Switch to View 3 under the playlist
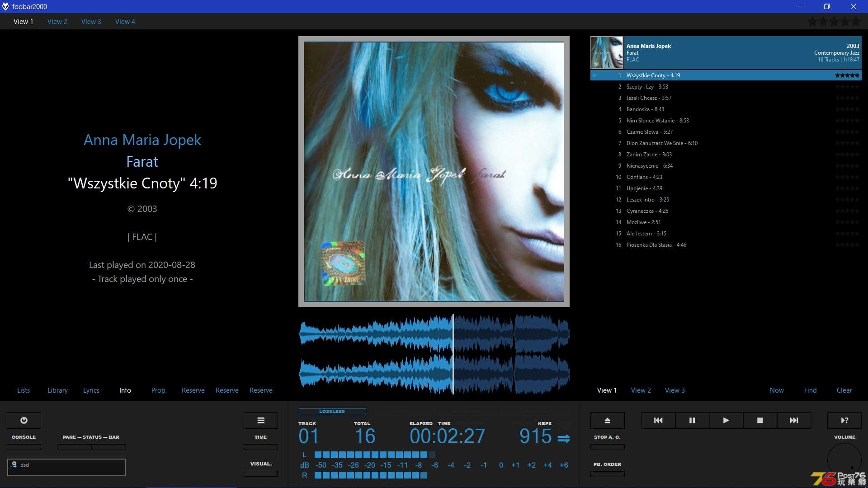 [x=675, y=390]
